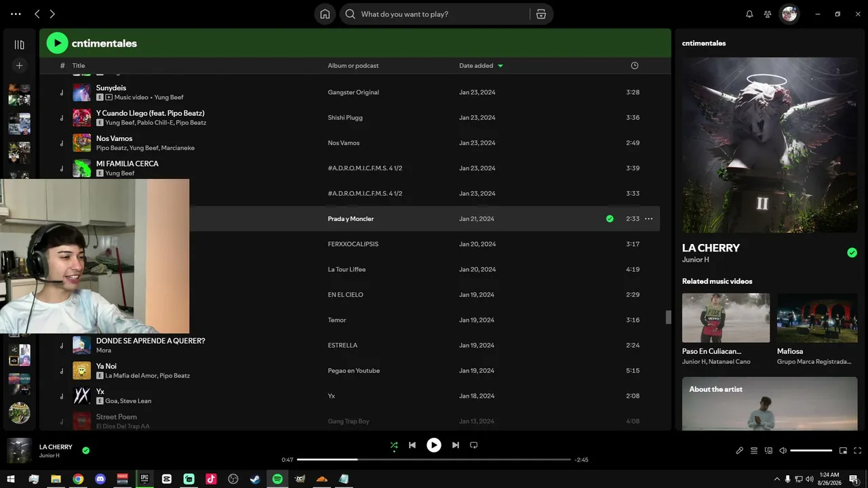The image size is (868, 488).
Task: Open What's New notification bell
Action: pos(749,14)
